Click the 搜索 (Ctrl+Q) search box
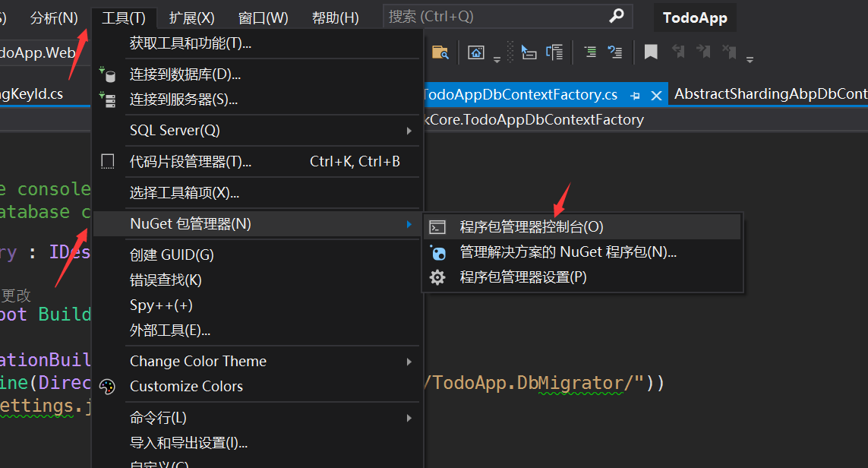 click(507, 17)
